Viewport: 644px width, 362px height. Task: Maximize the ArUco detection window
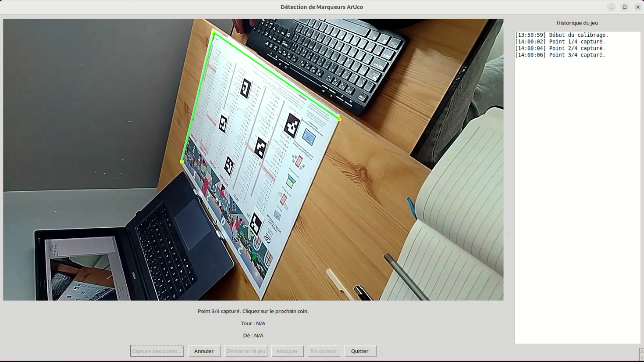[625, 7]
